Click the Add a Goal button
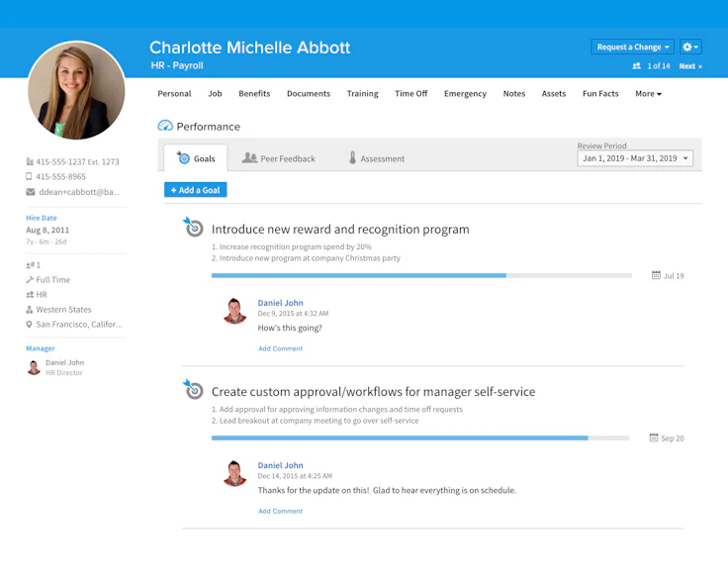Screen dimensions: 728x583 196,190
